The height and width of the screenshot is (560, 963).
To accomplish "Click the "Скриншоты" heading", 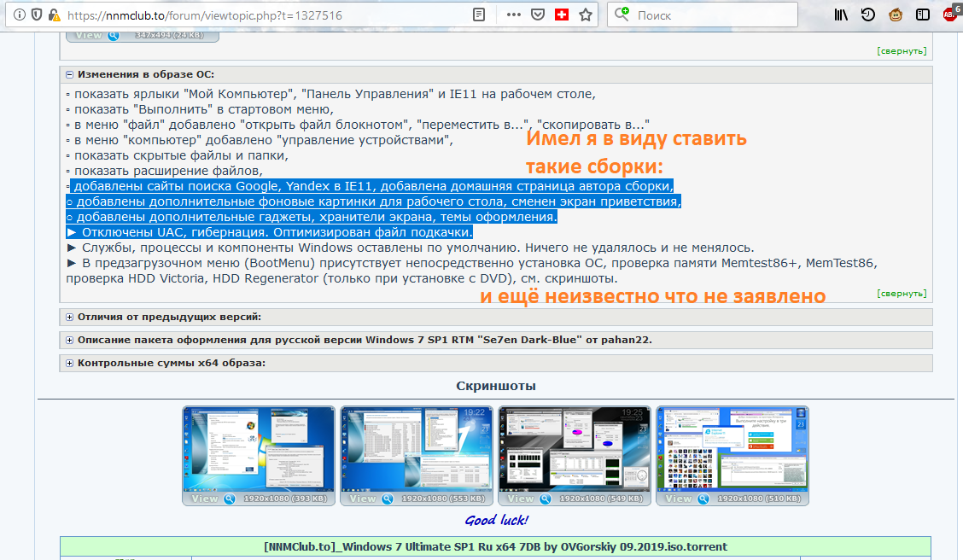I will pyautogui.click(x=496, y=386).
